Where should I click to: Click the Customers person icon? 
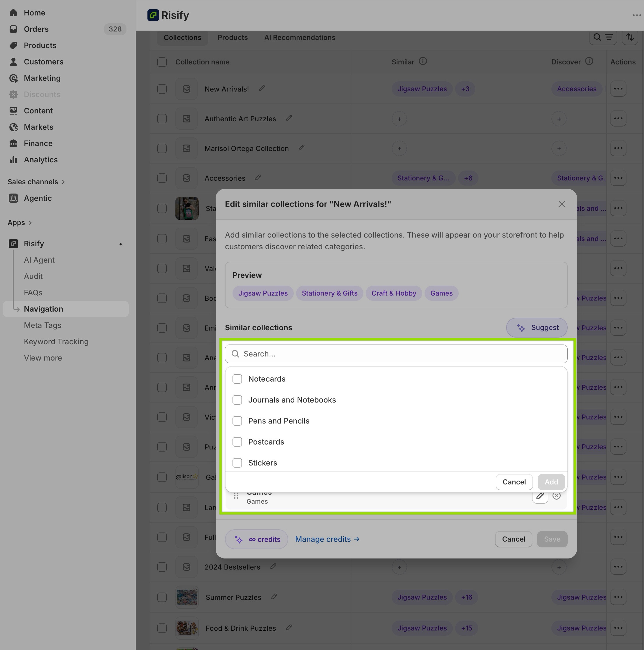[x=13, y=62]
